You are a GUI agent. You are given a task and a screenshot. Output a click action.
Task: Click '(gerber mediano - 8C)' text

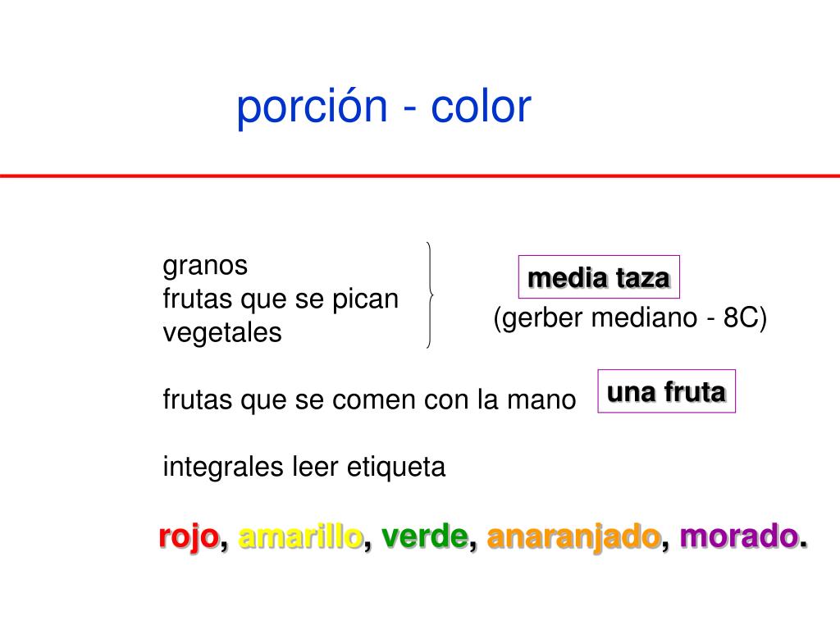[630, 317]
